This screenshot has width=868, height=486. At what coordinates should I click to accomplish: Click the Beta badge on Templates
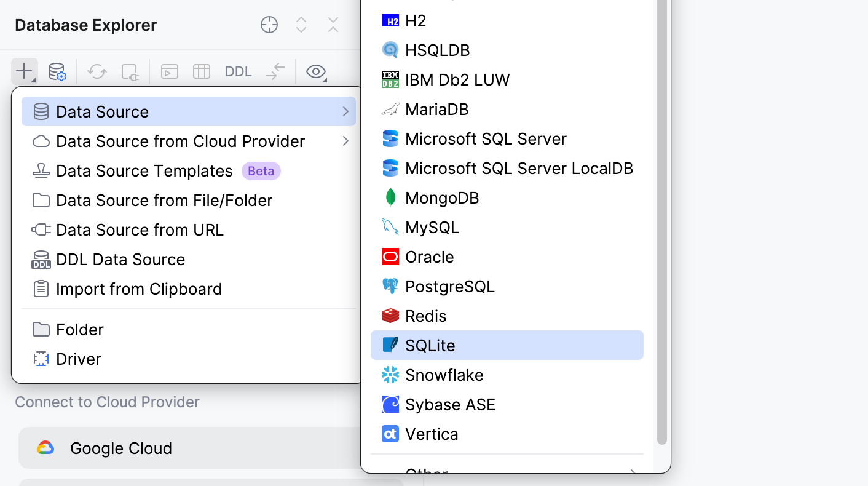pyautogui.click(x=261, y=171)
